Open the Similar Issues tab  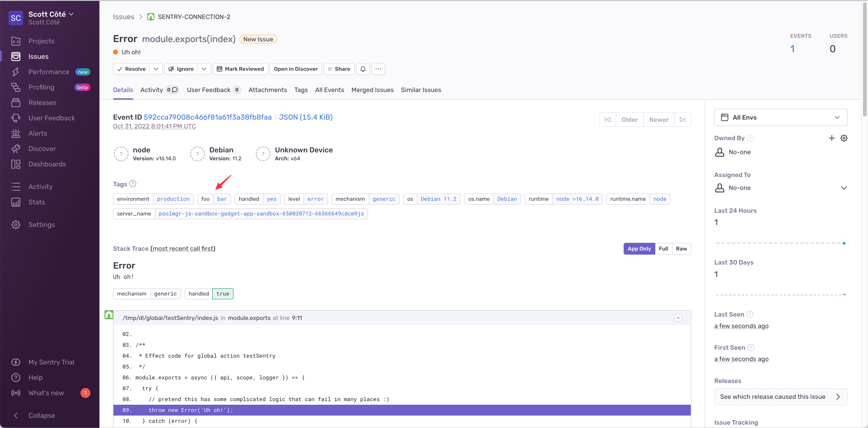coord(421,90)
